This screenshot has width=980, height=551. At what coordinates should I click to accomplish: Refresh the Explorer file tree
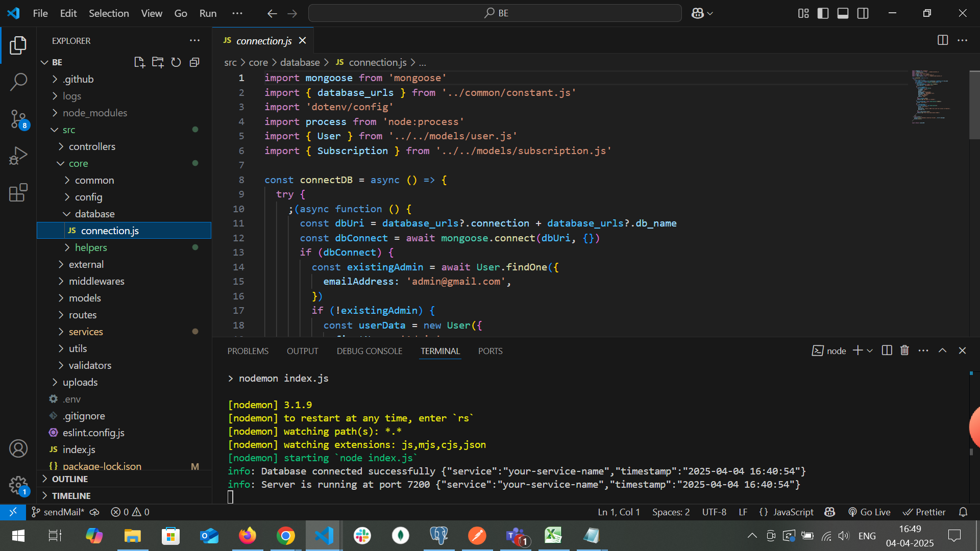(x=176, y=62)
